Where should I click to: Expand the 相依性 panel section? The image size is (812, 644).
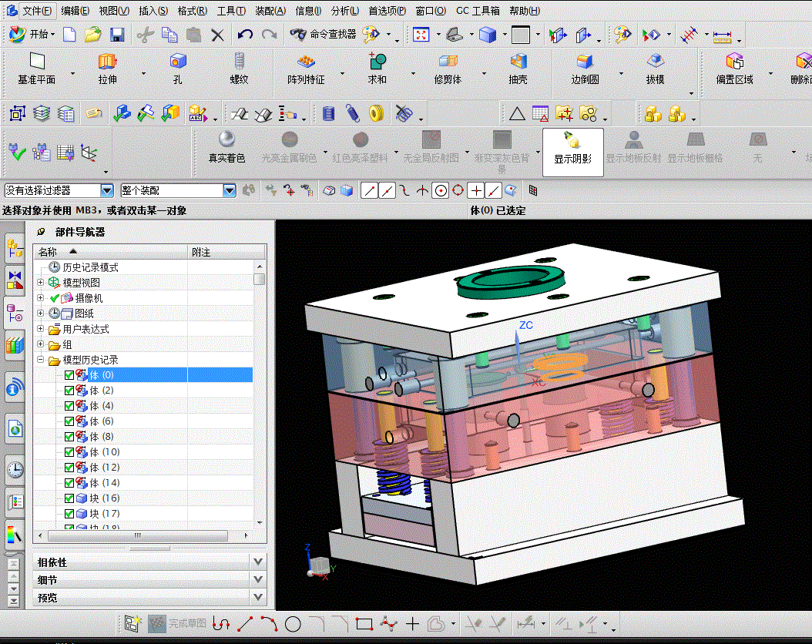[x=258, y=562]
